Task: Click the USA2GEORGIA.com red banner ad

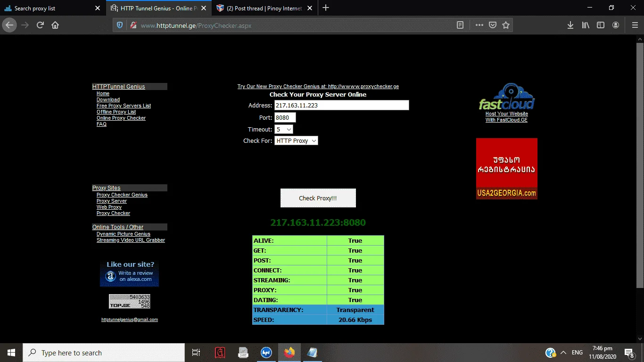Action: pos(507,169)
